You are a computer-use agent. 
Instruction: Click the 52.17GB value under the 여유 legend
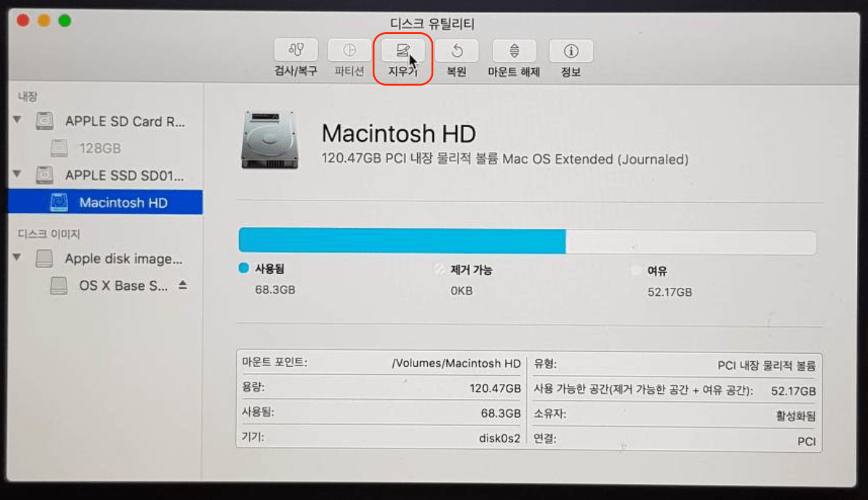pyautogui.click(x=670, y=292)
